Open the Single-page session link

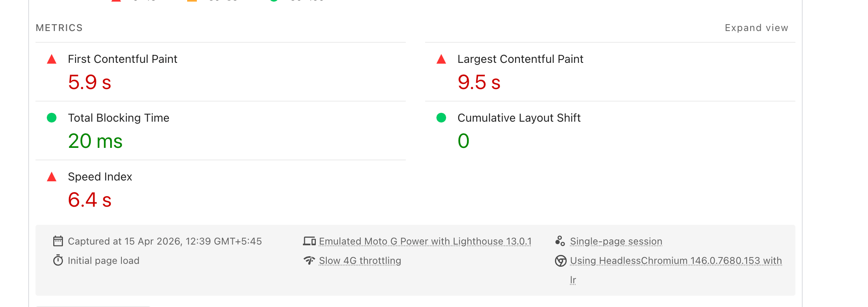coord(616,241)
